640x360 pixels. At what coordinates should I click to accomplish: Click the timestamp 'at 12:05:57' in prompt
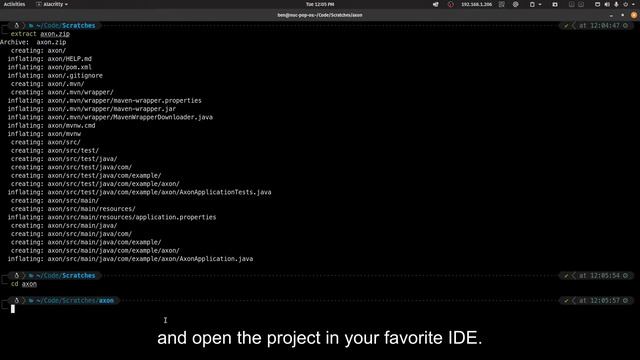[x=599, y=301]
